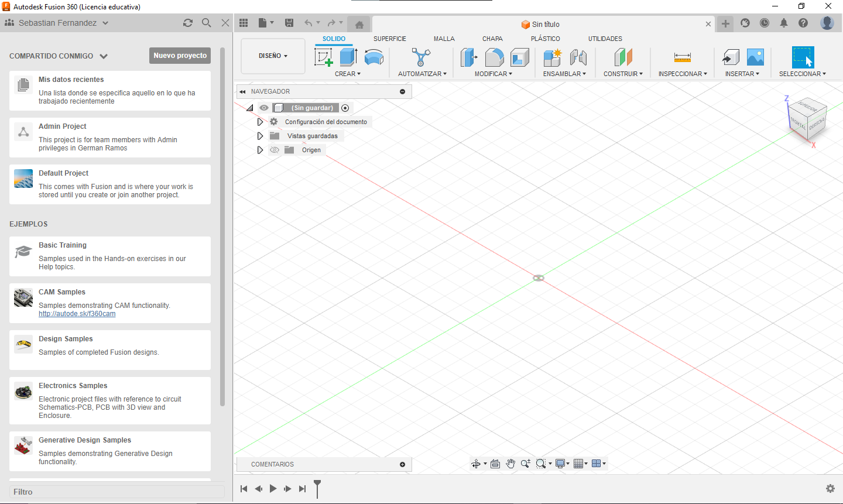
Task: Undo the last action
Action: pos(309,23)
